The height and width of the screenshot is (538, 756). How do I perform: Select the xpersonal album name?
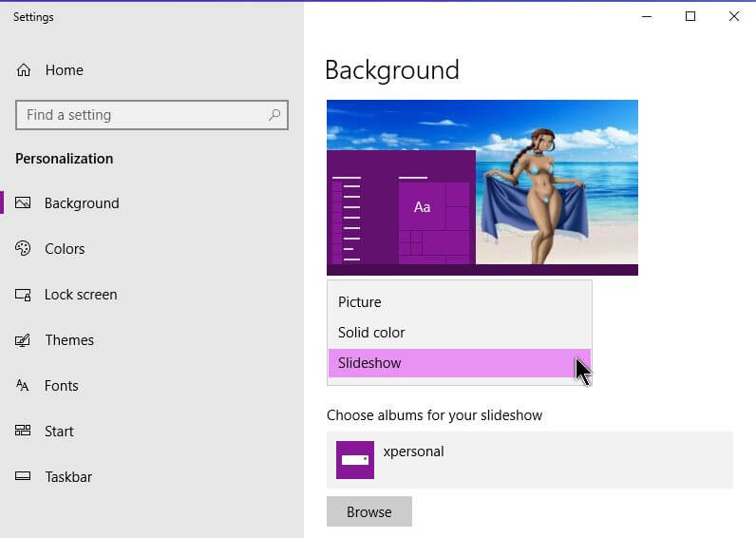(414, 452)
